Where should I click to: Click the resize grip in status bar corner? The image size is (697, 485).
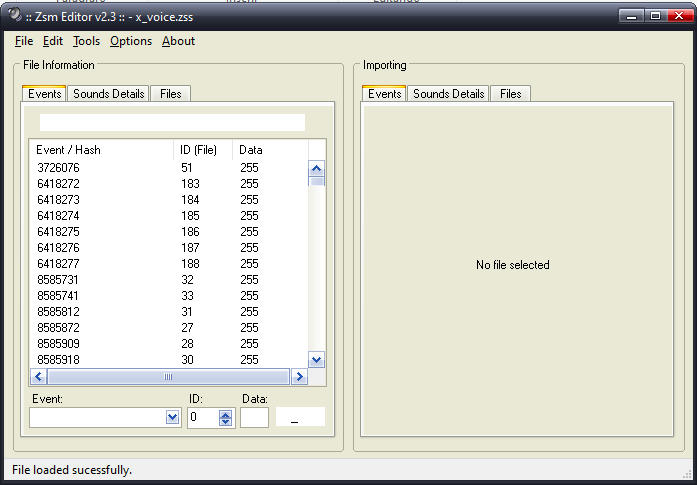pyautogui.click(x=688, y=473)
